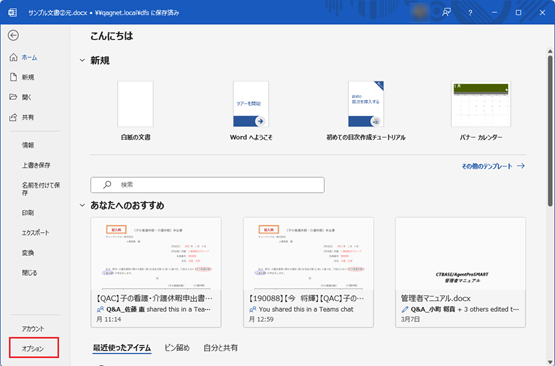The width and height of the screenshot is (555, 366).
Task: Open オプション in the sidebar
Action: (x=33, y=348)
